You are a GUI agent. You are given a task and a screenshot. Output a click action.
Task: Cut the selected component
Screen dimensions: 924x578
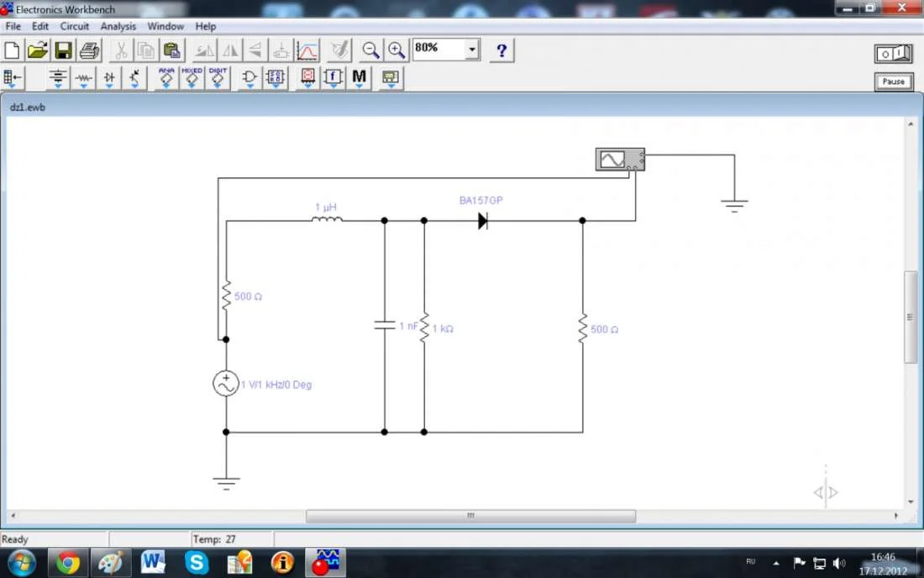(x=121, y=50)
